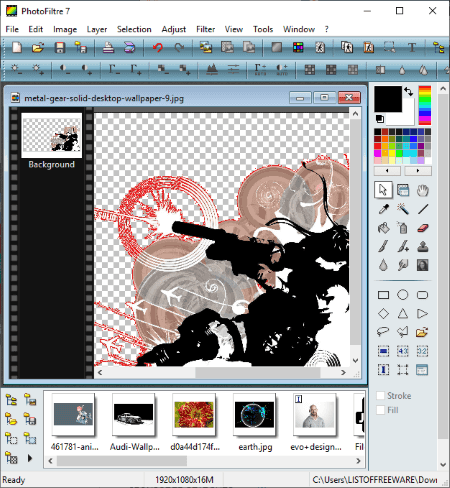This screenshot has height=488, width=450.
Task: Open the earth.jpg thumbnail
Action: (254, 414)
